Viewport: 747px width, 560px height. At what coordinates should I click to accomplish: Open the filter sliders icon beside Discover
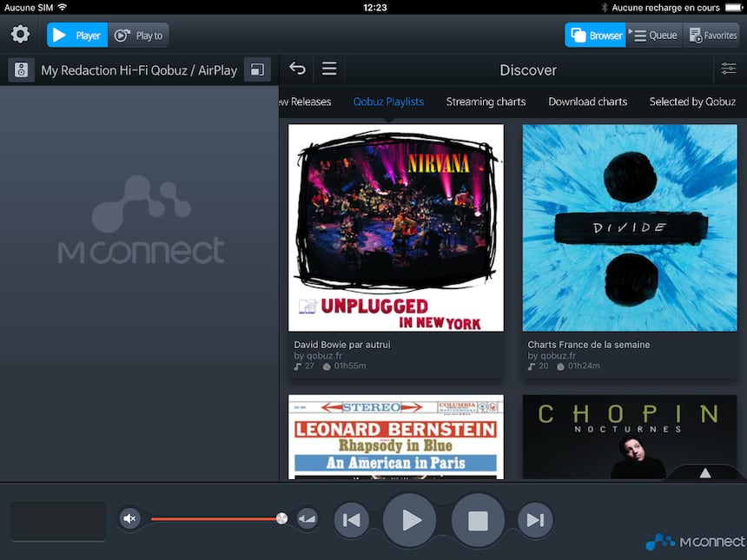point(729,69)
